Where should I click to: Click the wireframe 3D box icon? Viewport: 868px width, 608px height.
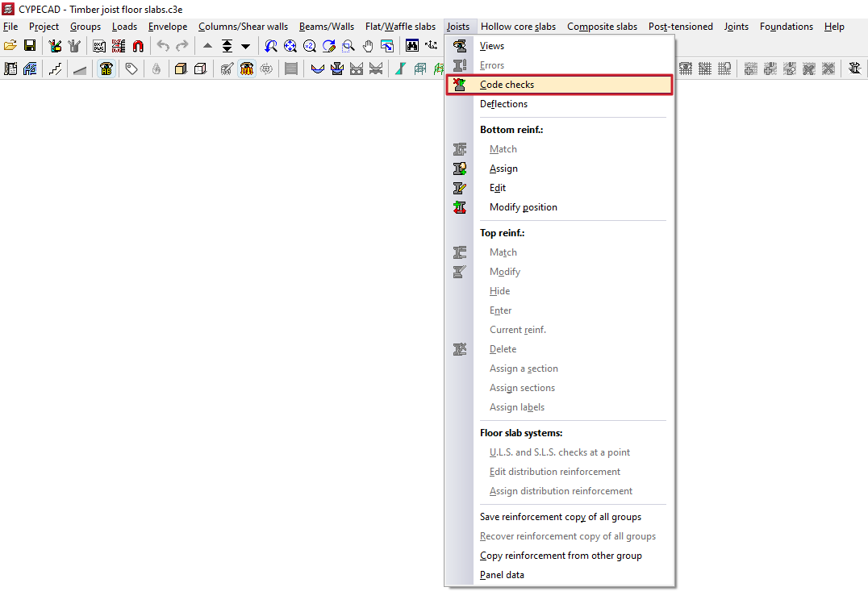click(200, 69)
